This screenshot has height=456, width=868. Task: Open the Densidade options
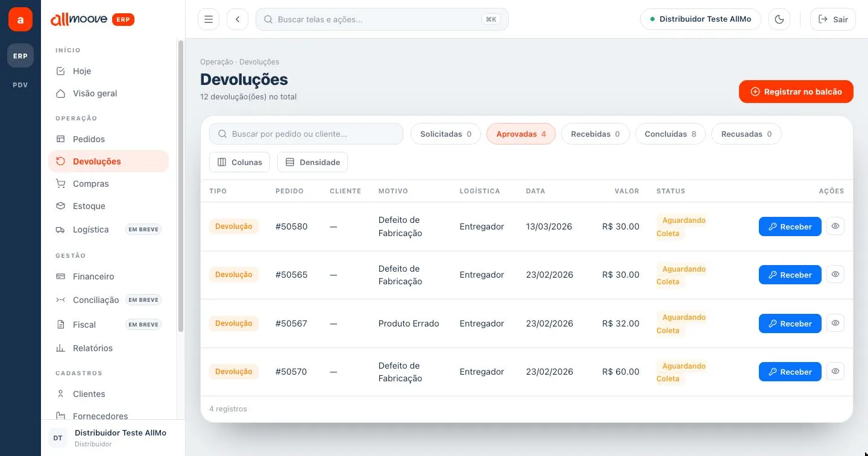(x=312, y=162)
